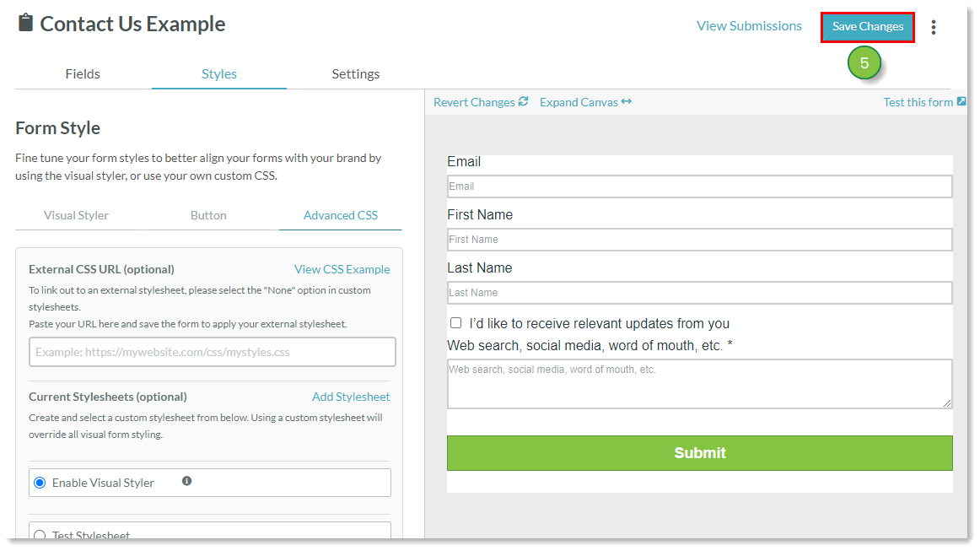Click into the First Name preview field

click(x=699, y=240)
